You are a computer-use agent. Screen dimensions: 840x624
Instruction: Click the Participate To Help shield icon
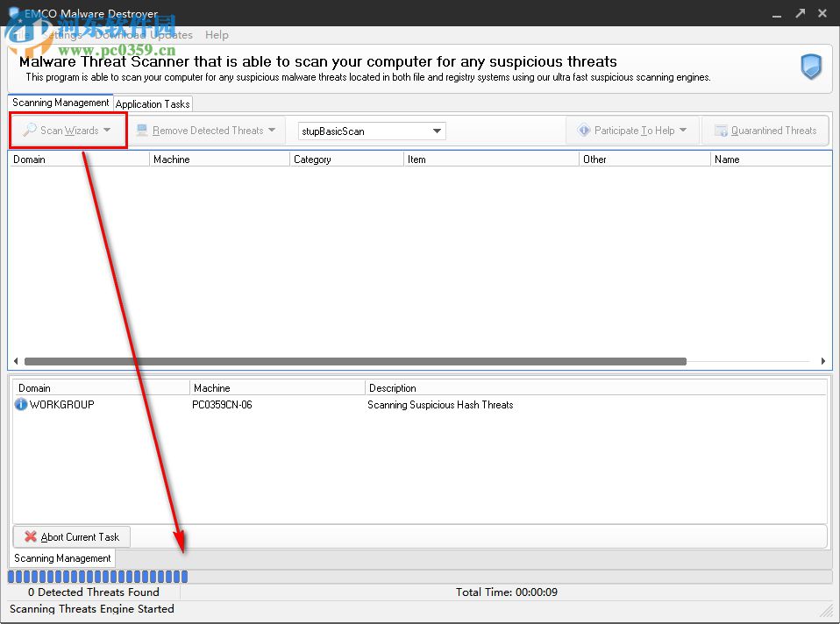[x=584, y=130]
